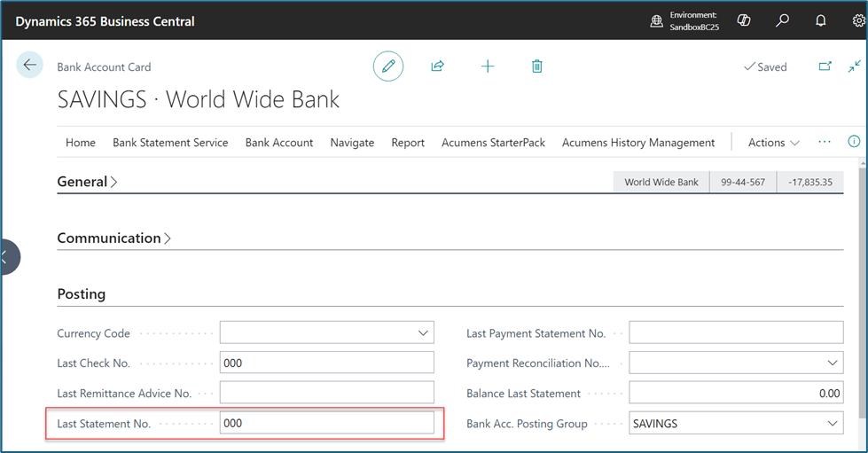Click the 99-44-567 summary field
The width and height of the screenshot is (868, 453).
743,183
